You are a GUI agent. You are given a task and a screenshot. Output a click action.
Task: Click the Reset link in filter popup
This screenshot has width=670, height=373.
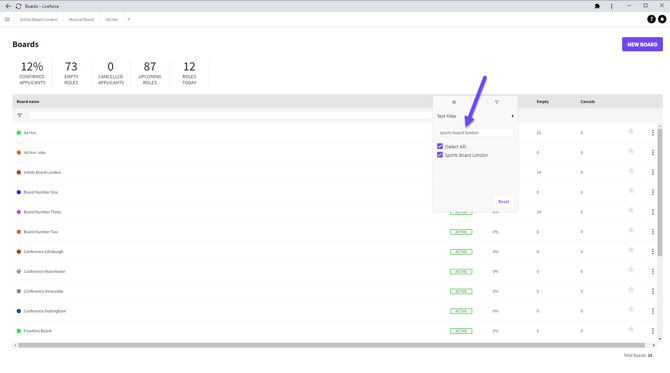(x=503, y=202)
